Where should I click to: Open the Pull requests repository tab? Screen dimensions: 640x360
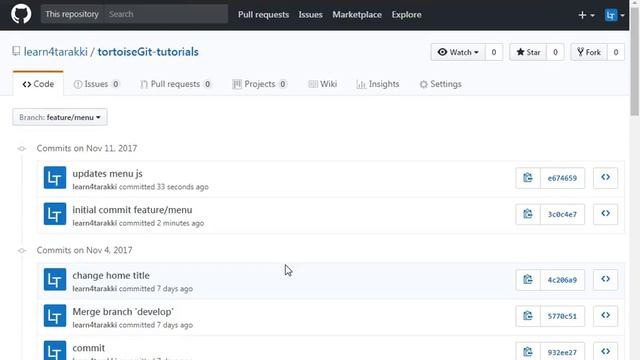(176, 84)
